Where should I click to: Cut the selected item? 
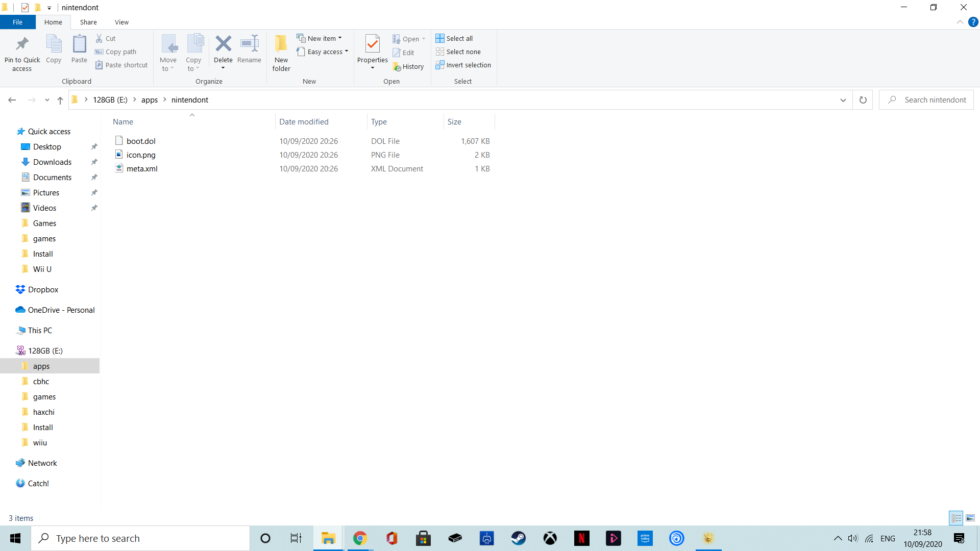click(106, 38)
